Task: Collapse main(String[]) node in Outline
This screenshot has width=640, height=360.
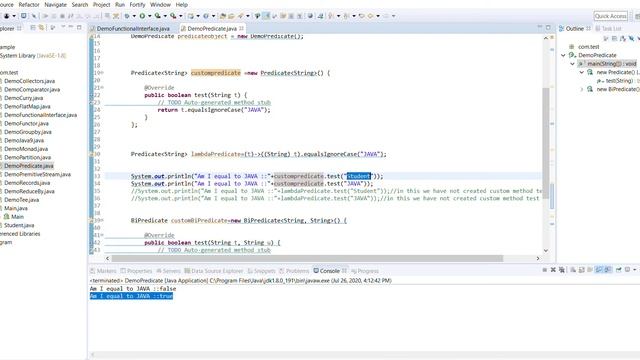Action: pos(572,64)
